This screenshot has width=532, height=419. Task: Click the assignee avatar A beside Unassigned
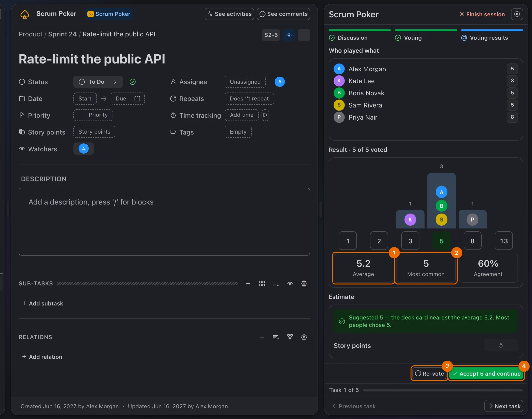point(280,82)
